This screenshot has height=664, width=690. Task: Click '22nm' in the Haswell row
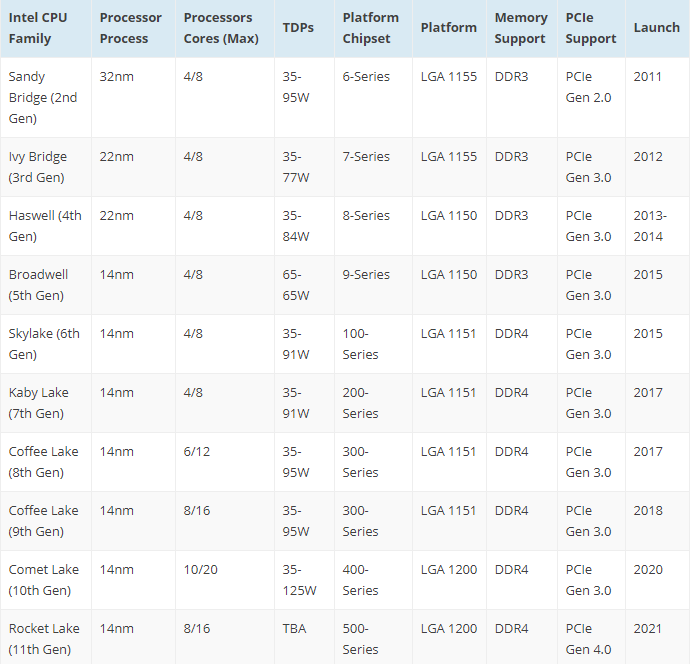pyautogui.click(x=116, y=216)
